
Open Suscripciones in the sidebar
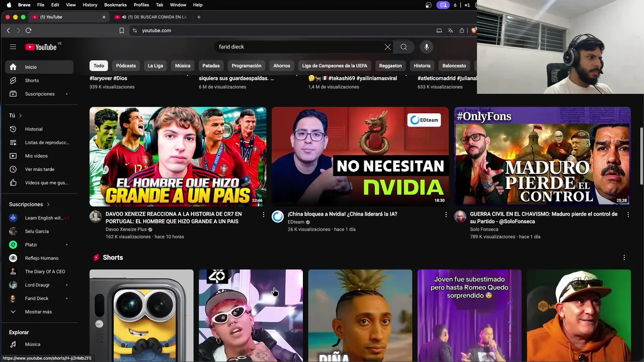click(x=39, y=94)
